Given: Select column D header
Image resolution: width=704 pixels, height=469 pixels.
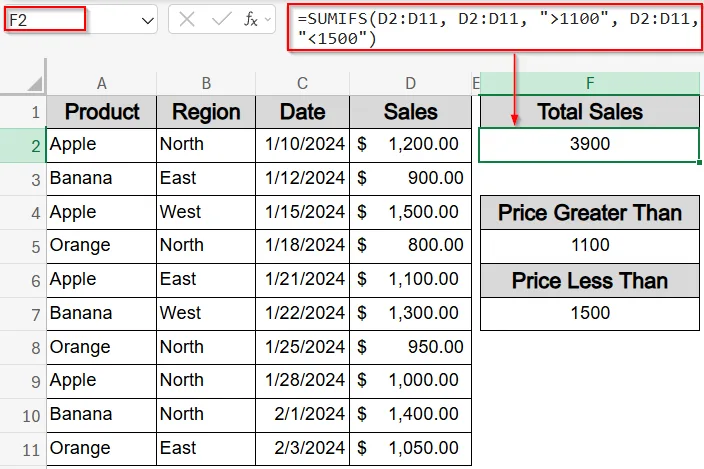Looking at the screenshot, I should (x=410, y=83).
